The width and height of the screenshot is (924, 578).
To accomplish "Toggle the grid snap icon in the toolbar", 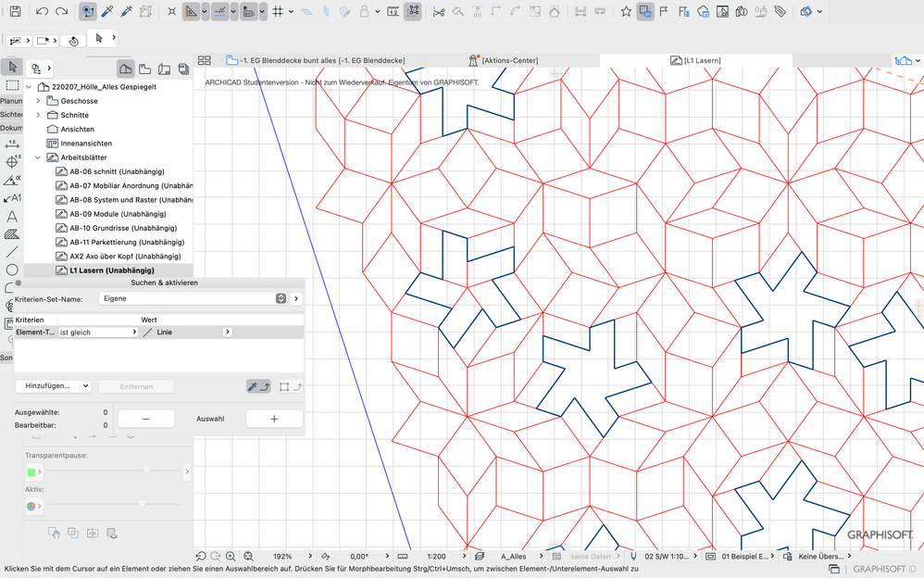I will tap(279, 12).
